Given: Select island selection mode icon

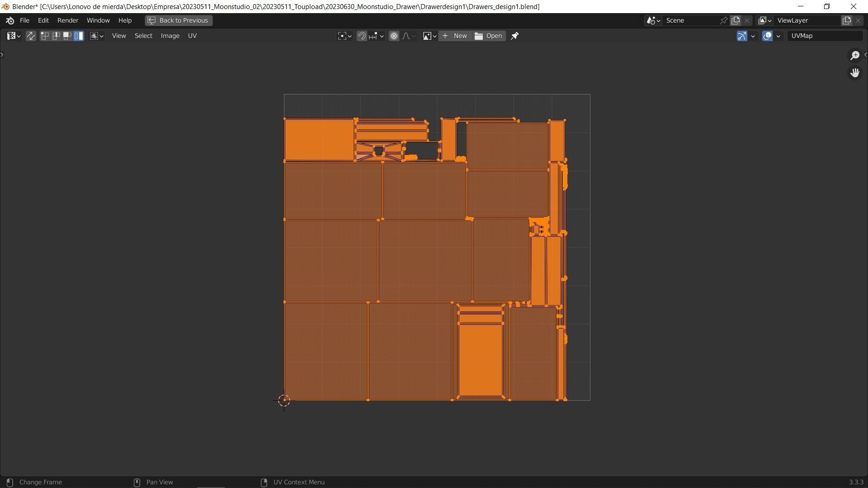Looking at the screenshot, I should [79, 36].
